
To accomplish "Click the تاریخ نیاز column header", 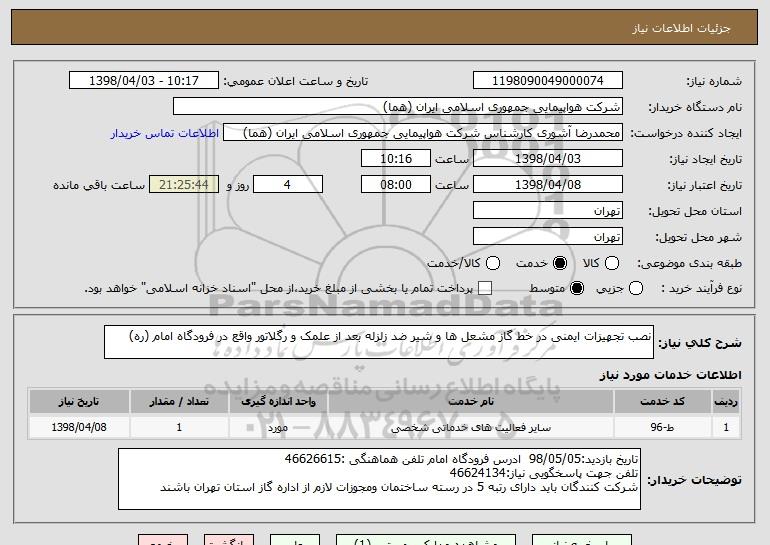I will coord(79,402).
